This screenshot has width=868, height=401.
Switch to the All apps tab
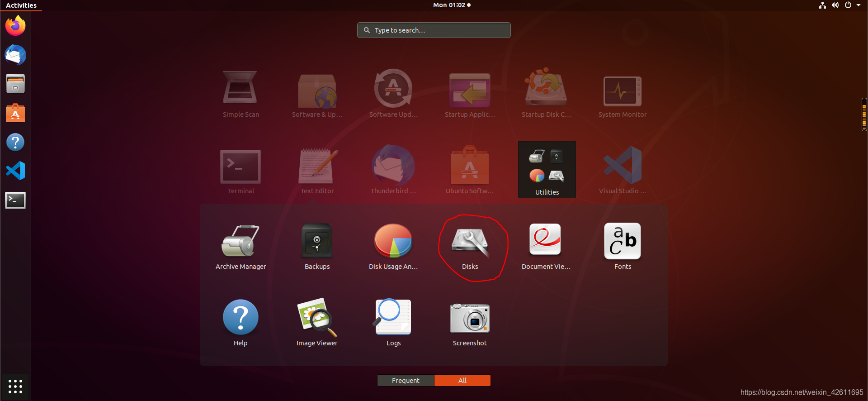462,381
